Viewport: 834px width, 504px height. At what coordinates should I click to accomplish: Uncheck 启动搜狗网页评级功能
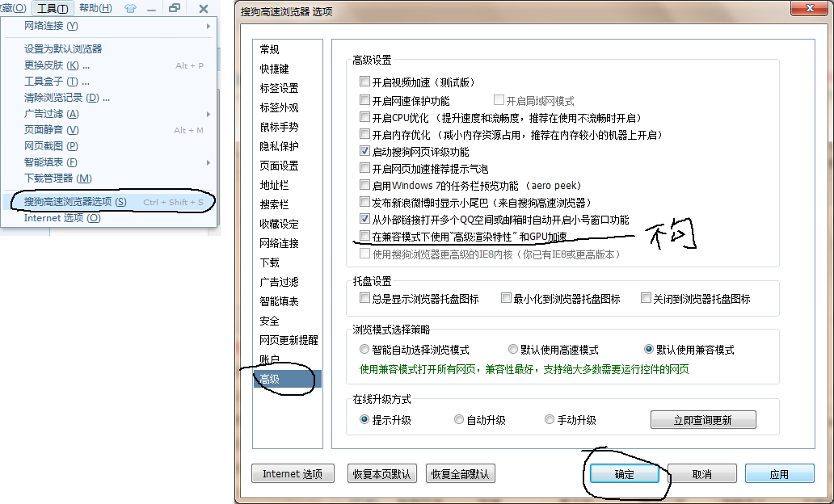pos(364,151)
